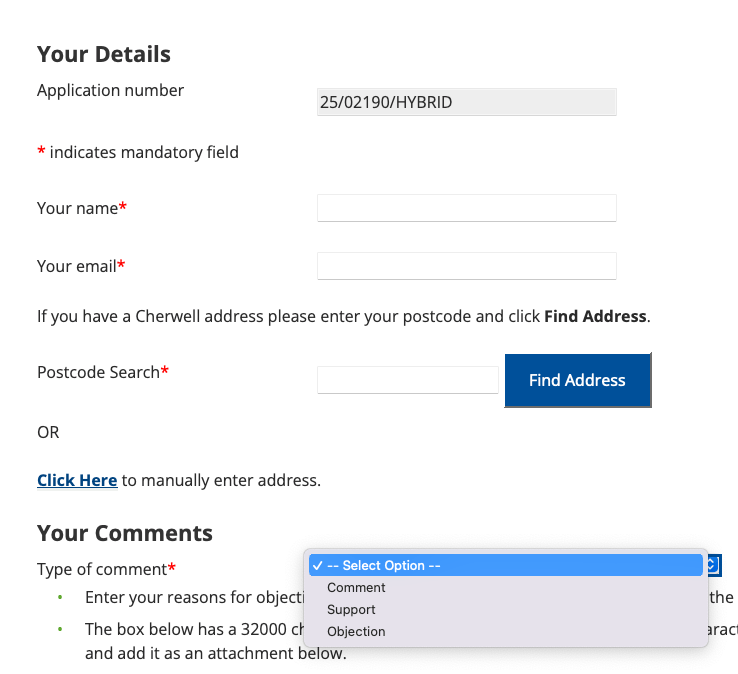Viewport: 738px width, 674px height.
Task: Open the Click Here manual address link
Action: point(77,480)
